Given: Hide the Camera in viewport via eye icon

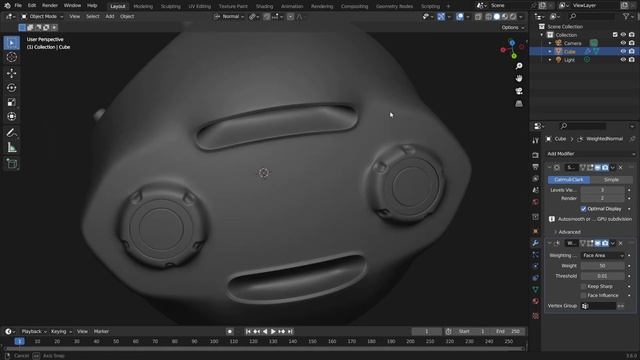Looking at the screenshot, I should click(623, 43).
